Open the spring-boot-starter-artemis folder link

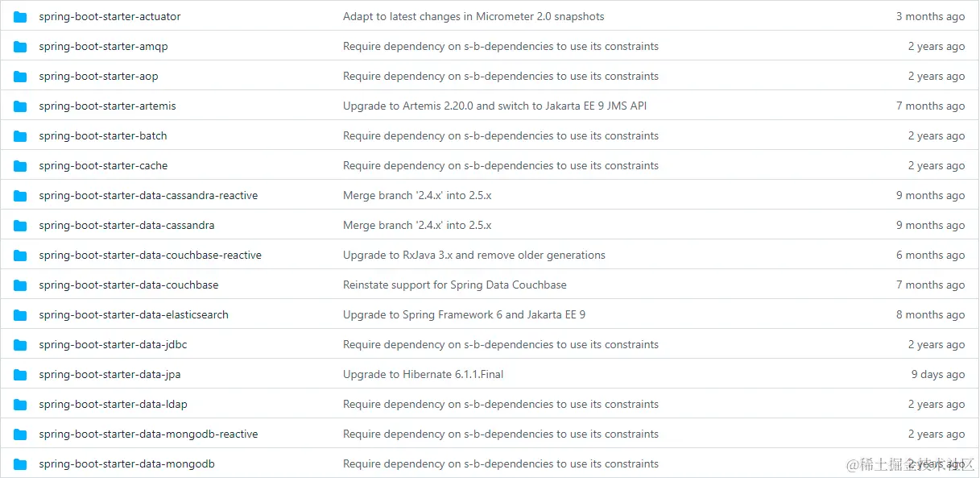(107, 106)
